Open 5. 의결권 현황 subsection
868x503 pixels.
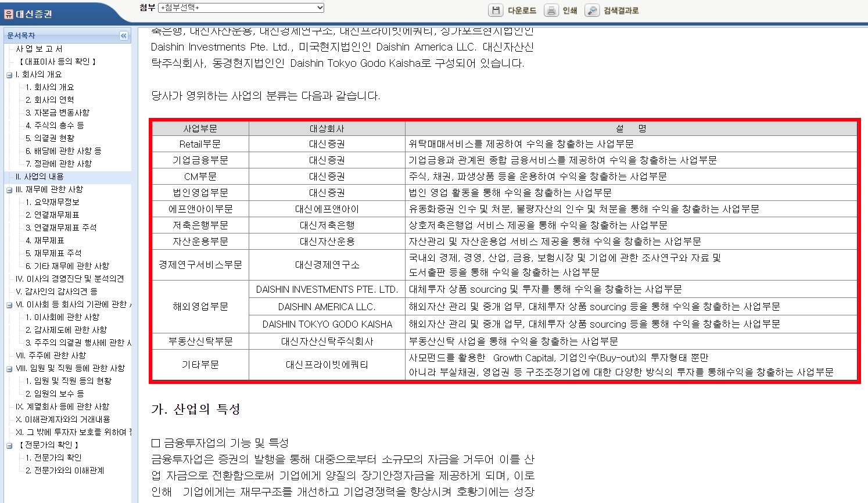pyautogui.click(x=50, y=138)
